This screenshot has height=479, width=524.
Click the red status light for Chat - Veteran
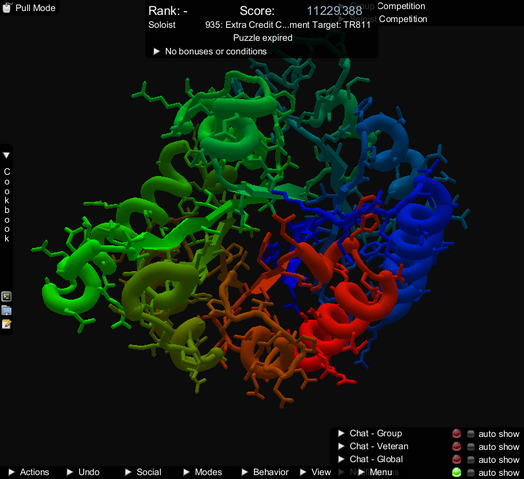(x=456, y=447)
